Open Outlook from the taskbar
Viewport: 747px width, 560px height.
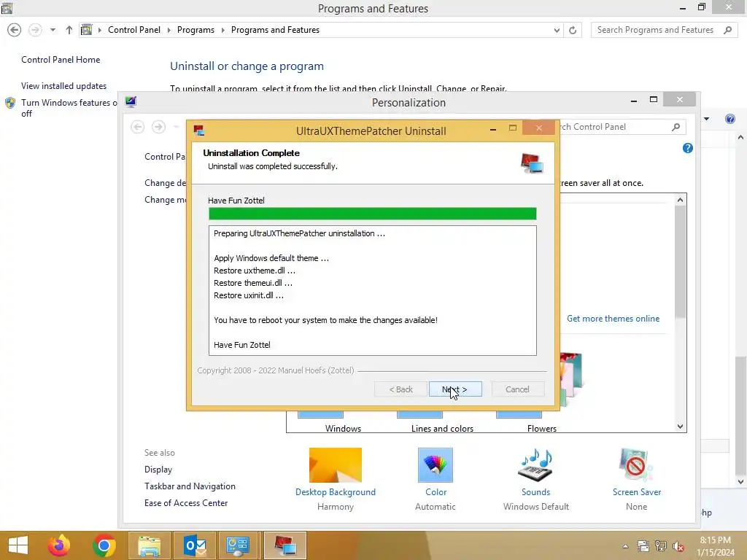click(x=194, y=545)
